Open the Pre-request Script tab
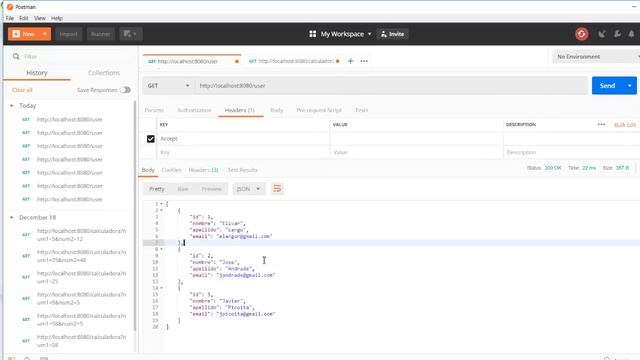Screen dimensions: 640x360 point(319,110)
